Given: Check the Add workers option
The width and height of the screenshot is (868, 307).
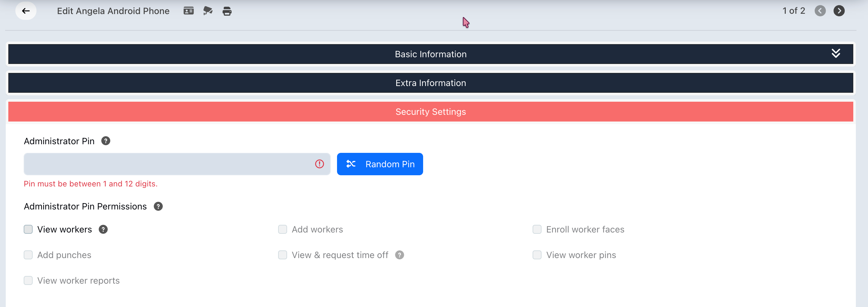Looking at the screenshot, I should pyautogui.click(x=283, y=229).
